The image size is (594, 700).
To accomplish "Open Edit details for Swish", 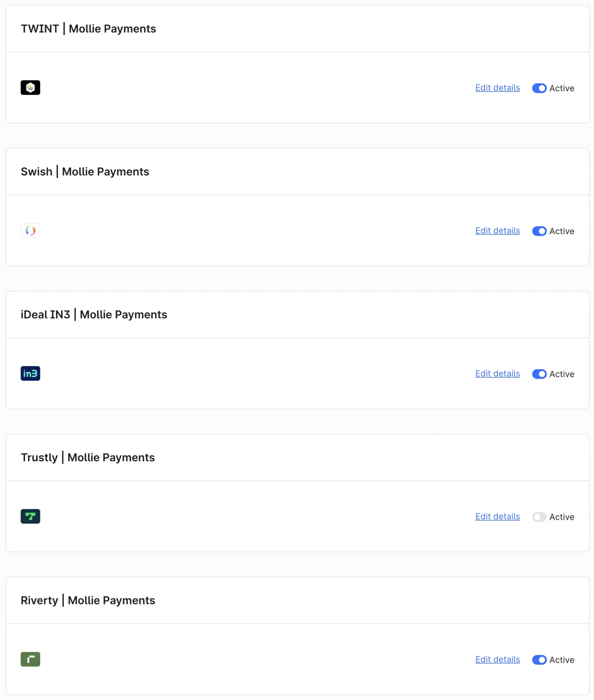I will (498, 231).
